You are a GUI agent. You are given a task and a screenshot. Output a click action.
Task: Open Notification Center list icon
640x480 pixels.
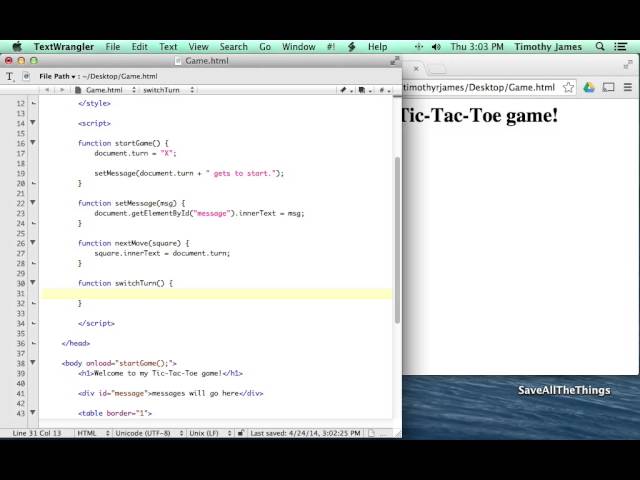click(x=620, y=47)
